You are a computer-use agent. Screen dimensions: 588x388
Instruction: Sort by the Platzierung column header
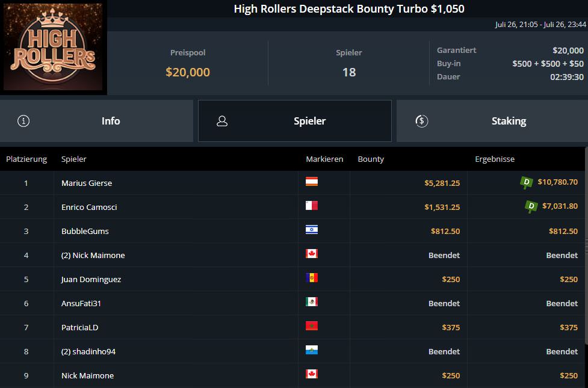[x=26, y=159]
